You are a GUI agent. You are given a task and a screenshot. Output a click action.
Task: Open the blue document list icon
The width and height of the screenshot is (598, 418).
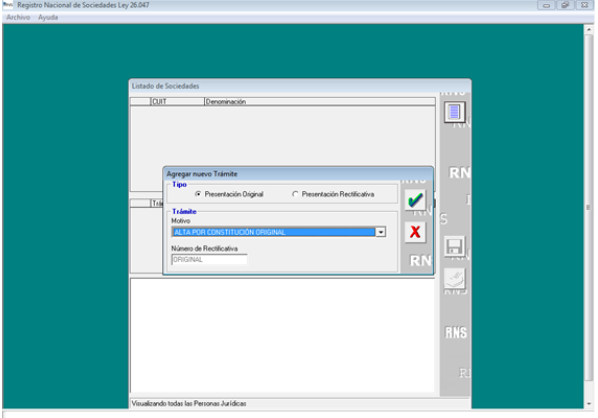click(454, 112)
